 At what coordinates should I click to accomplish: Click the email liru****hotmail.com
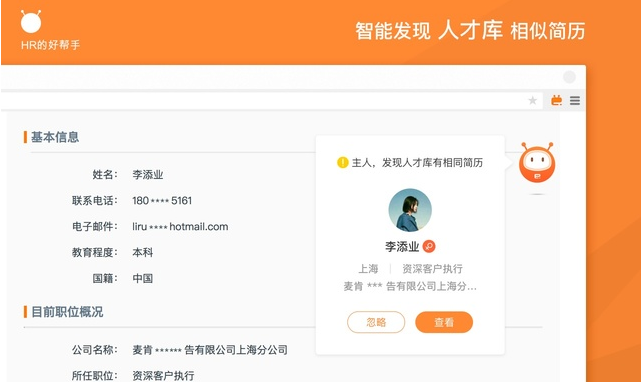(180, 226)
